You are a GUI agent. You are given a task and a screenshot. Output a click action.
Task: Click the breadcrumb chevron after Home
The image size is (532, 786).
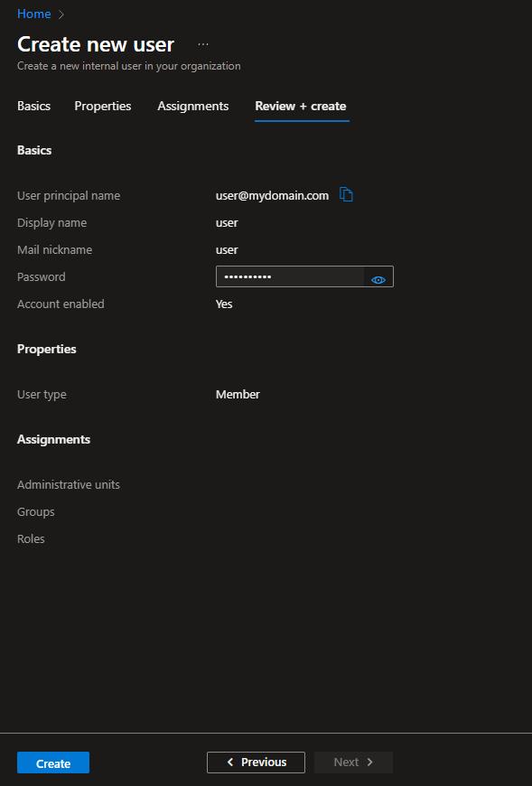pos(61,14)
